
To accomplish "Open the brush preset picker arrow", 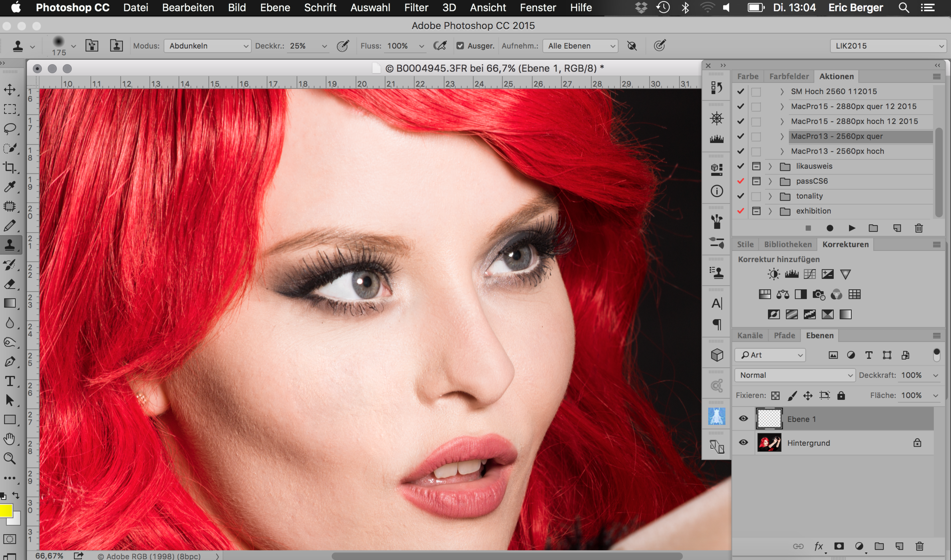I will click(73, 46).
